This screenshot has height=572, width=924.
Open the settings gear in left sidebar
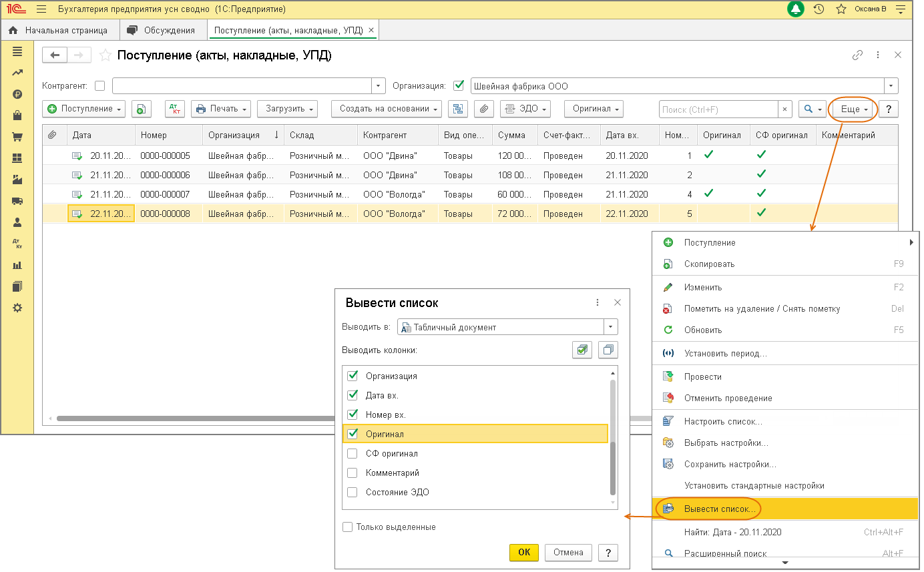click(x=17, y=308)
